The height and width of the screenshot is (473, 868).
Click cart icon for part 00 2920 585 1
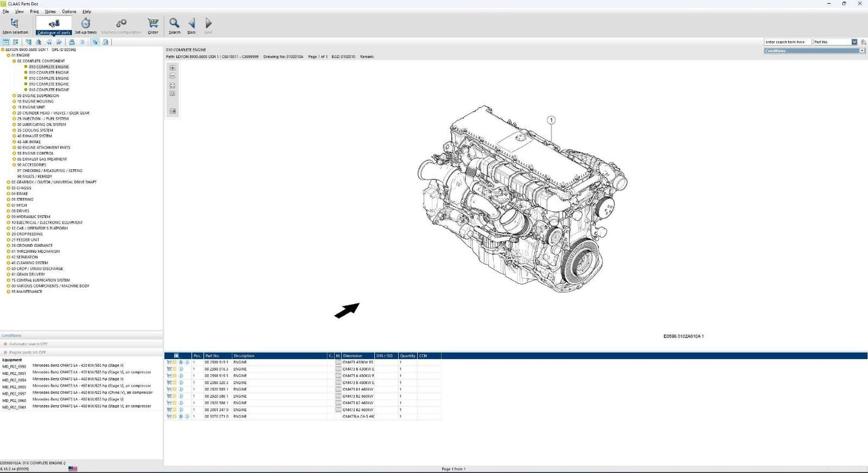[x=169, y=389]
